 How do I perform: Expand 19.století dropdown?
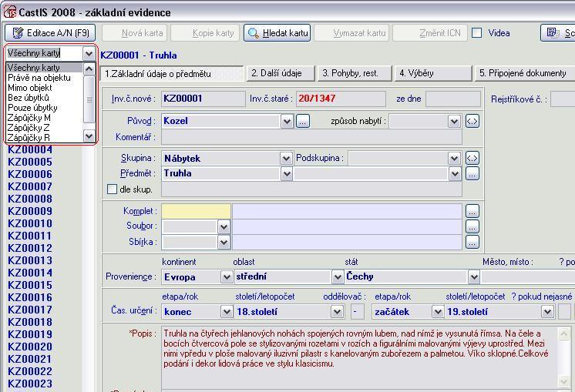click(547, 312)
